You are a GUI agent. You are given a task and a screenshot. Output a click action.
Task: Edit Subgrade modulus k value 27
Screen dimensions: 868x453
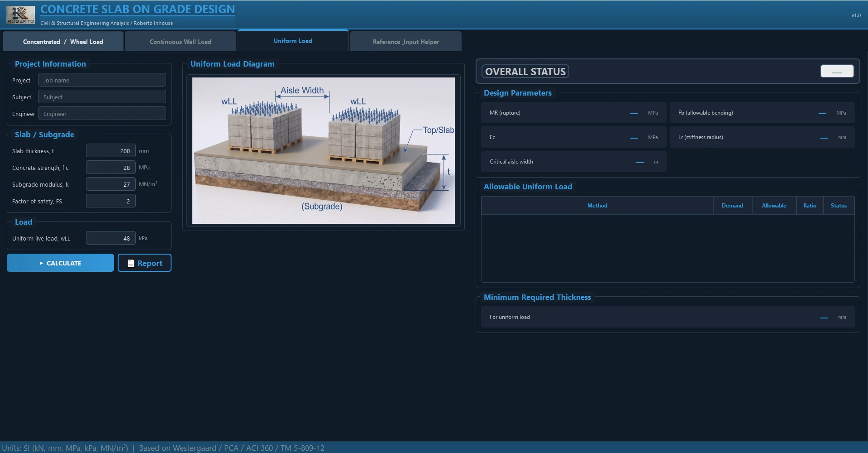tap(111, 184)
